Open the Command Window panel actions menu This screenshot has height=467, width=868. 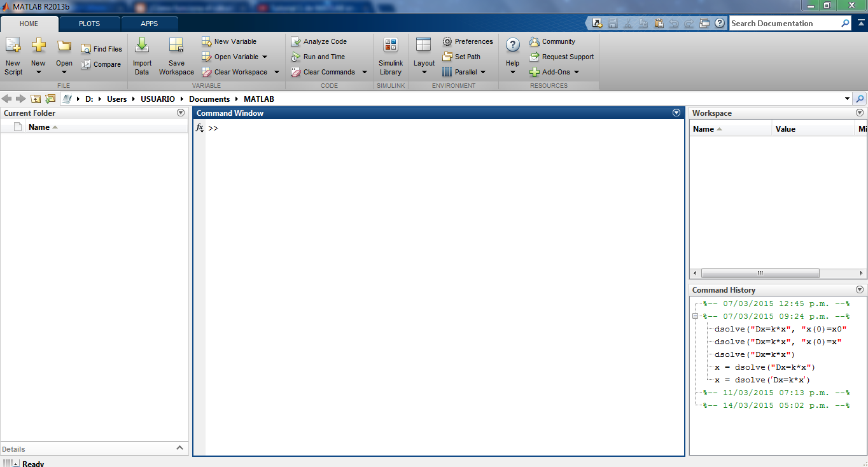(x=676, y=113)
